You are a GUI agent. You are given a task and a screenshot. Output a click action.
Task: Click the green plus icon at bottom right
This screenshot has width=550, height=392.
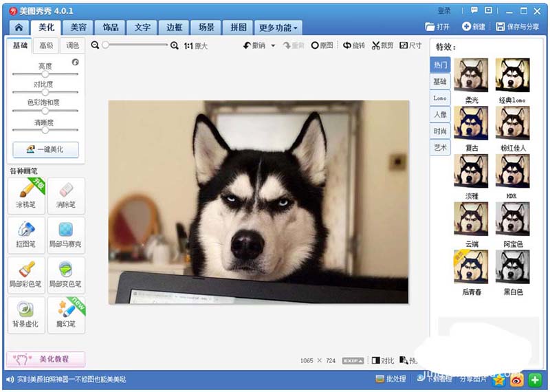pyautogui.click(x=535, y=380)
